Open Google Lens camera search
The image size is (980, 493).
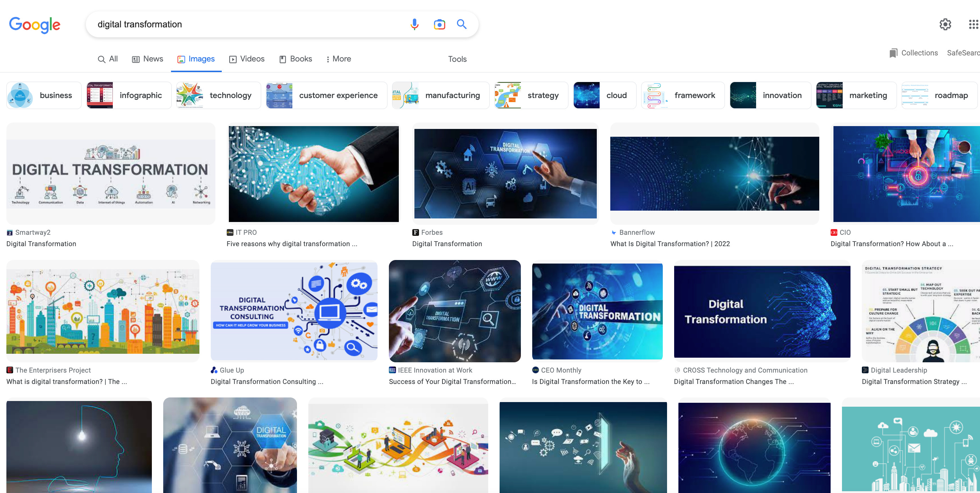pos(439,25)
